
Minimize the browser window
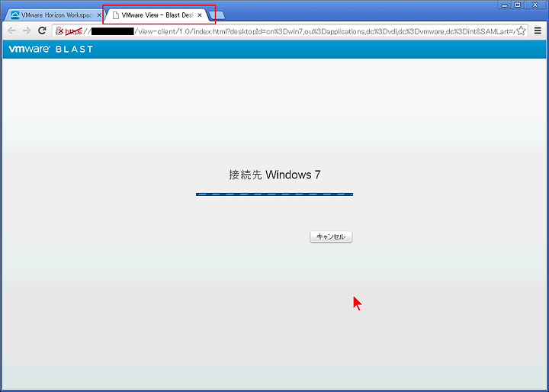tap(504, 5)
